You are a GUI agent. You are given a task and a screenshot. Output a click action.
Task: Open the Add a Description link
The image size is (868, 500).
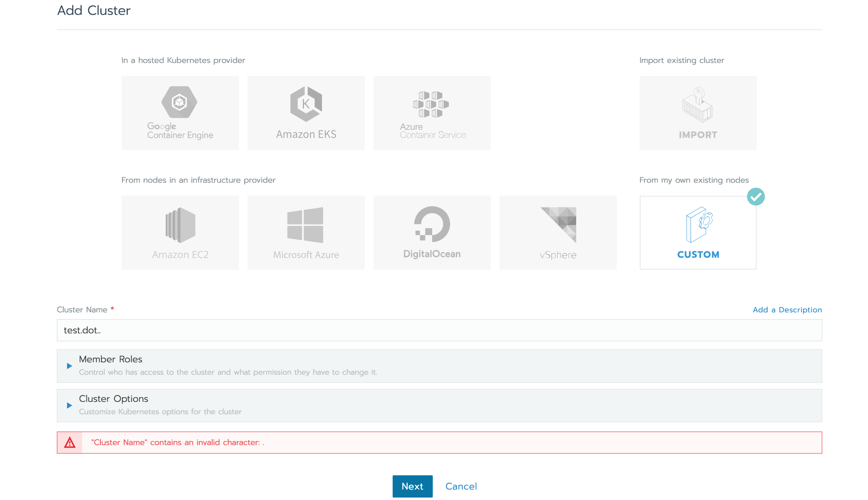coord(787,310)
